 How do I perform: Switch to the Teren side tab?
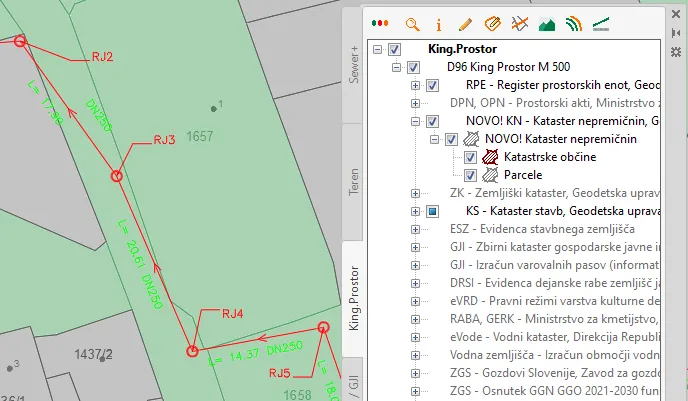pyautogui.click(x=353, y=181)
